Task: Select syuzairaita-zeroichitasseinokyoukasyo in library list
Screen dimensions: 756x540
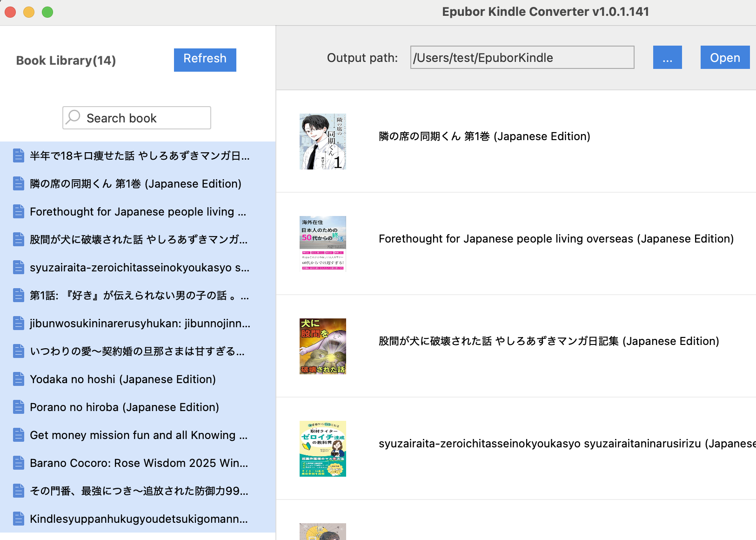Action: click(138, 267)
